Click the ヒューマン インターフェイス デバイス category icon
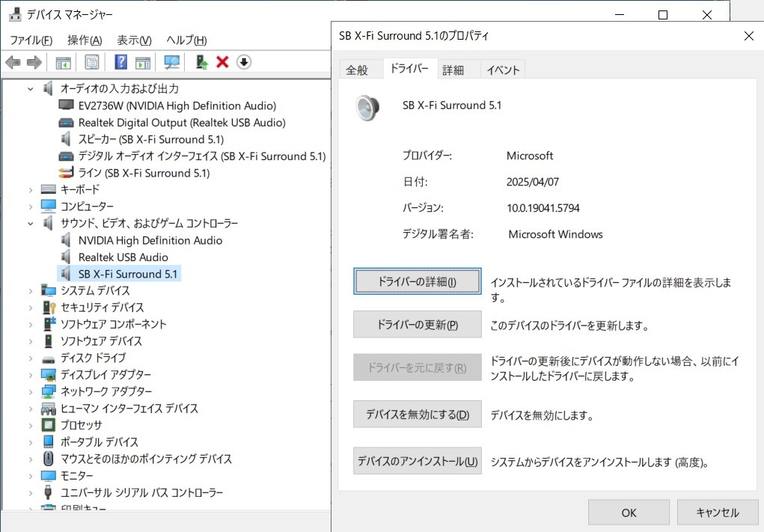This screenshot has width=764, height=532. (x=48, y=409)
